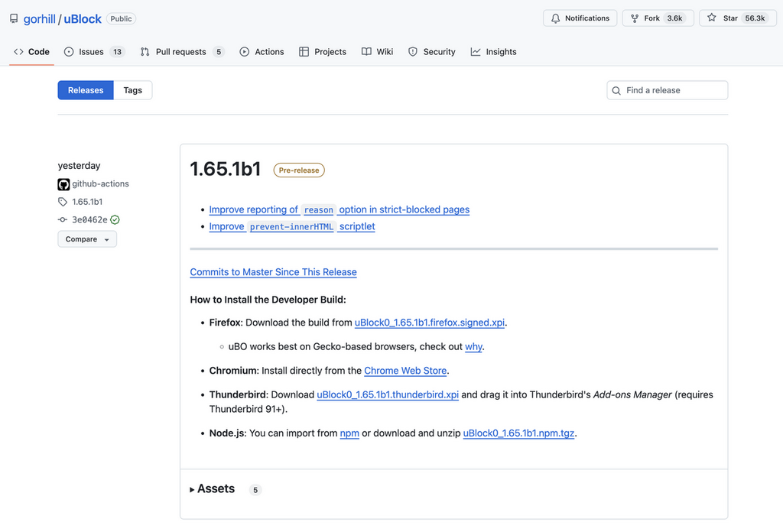Click the 1.65.1b1 release title
The height and width of the screenshot is (532, 783).
click(226, 169)
